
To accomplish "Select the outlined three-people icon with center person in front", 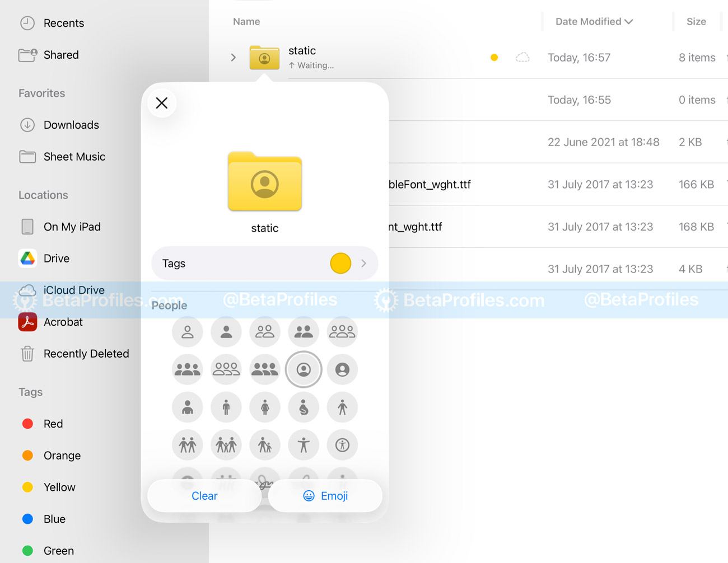I will [342, 332].
